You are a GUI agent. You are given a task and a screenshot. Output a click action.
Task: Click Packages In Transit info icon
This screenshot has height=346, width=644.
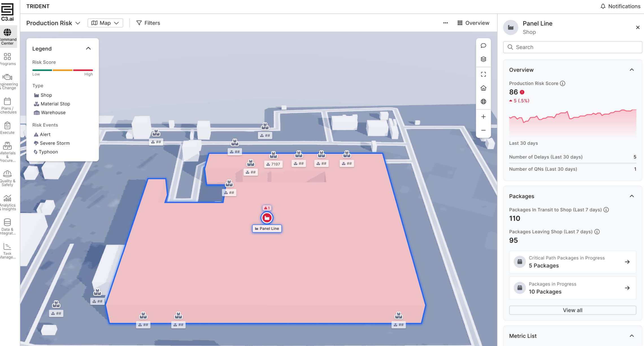606,210
